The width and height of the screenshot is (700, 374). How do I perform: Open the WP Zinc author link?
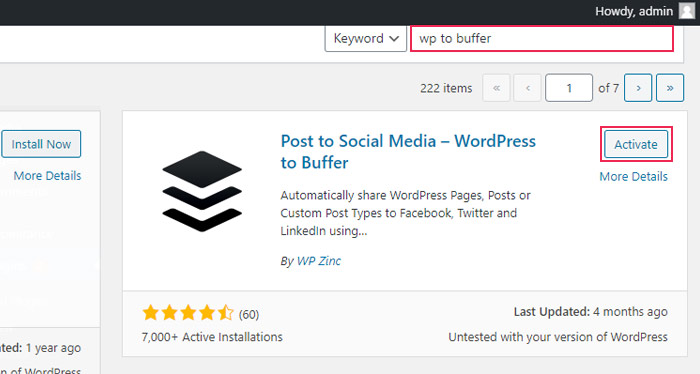coord(318,261)
